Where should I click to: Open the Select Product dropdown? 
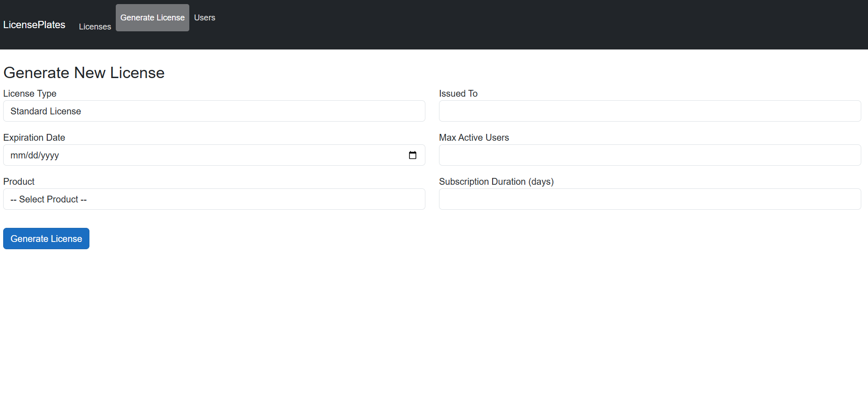tap(214, 199)
